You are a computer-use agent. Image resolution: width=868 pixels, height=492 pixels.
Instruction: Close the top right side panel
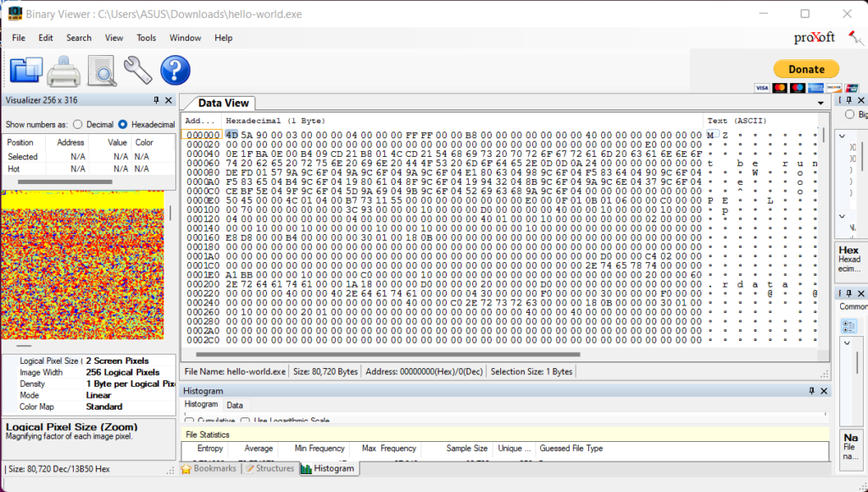click(861, 100)
